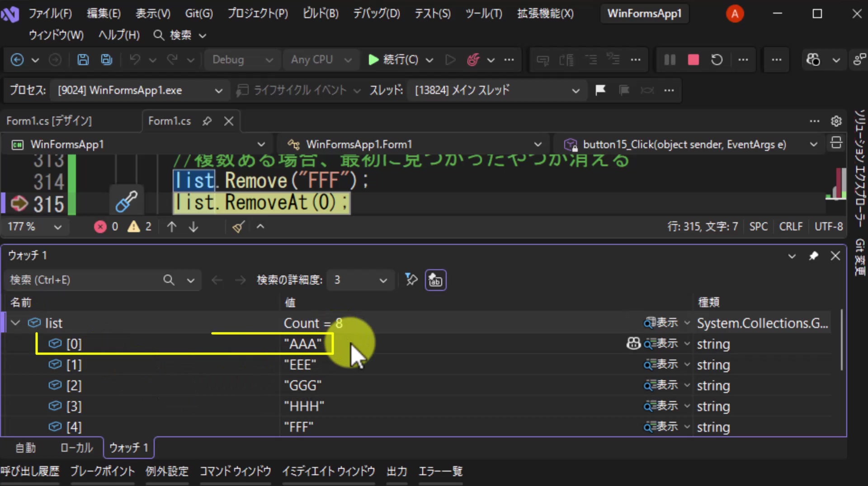Jump to next issue down arrow
This screenshot has width=868, height=486.
coord(193,227)
